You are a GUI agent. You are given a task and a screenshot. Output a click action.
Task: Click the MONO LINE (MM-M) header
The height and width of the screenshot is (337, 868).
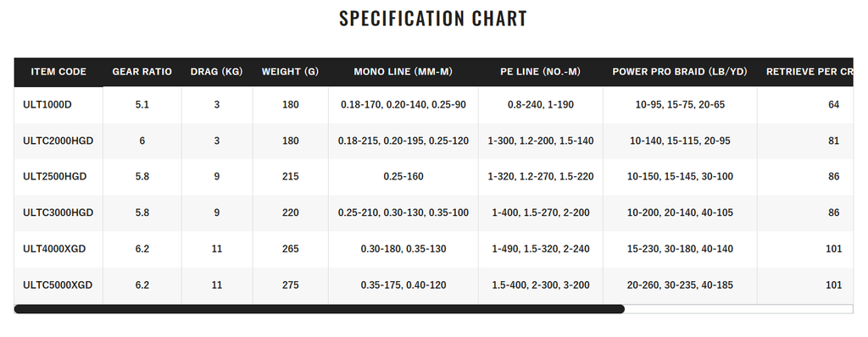[403, 72]
